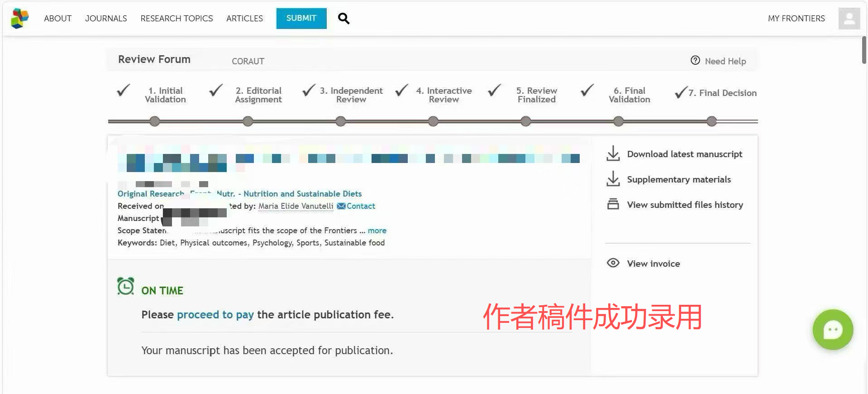This screenshot has height=394, width=868.
Task: Select Independent Review timeline dot
Action: point(340,121)
